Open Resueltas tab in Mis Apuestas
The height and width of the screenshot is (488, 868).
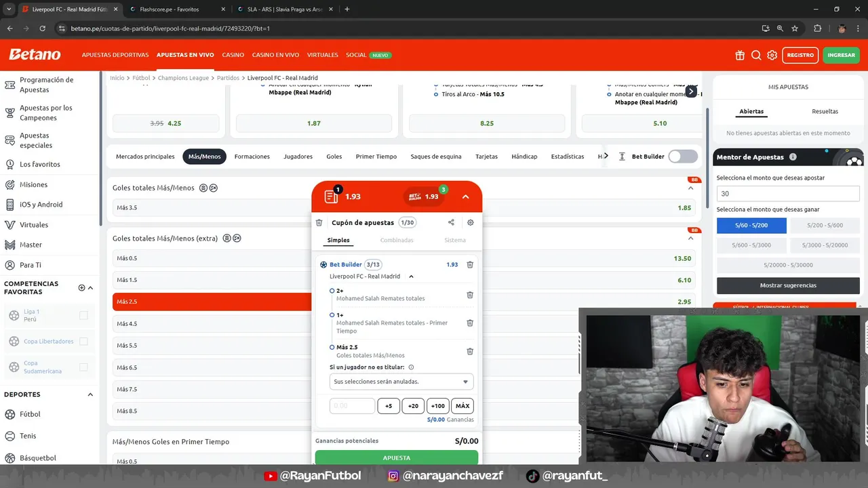[825, 111]
